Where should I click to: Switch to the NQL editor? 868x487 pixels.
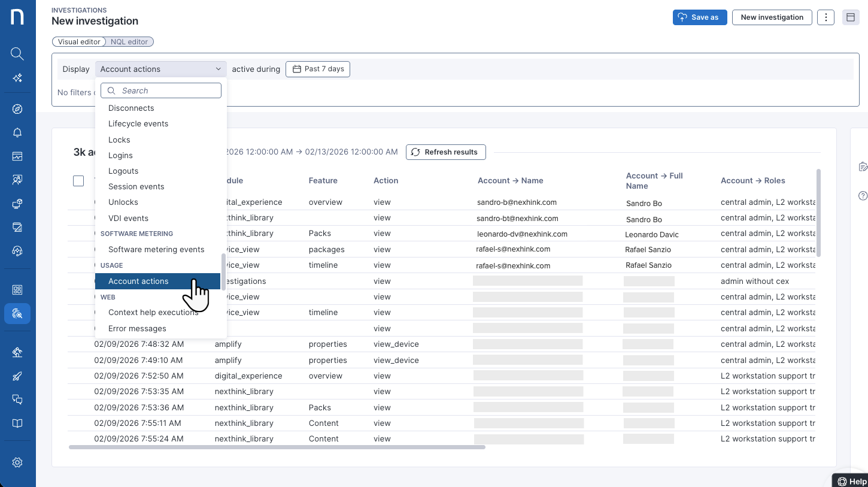pos(129,42)
